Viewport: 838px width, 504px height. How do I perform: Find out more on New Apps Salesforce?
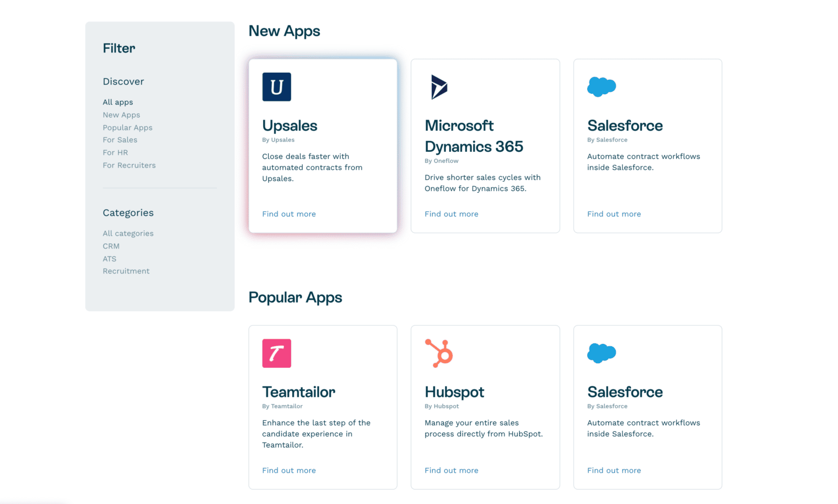click(x=614, y=214)
